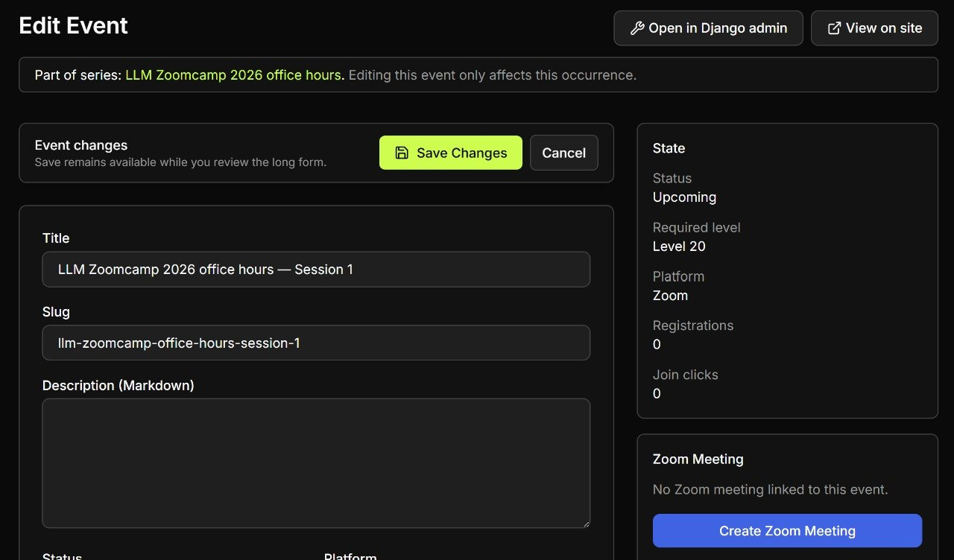
Task: Grab the Description textarea resize handle
Action: click(585, 523)
